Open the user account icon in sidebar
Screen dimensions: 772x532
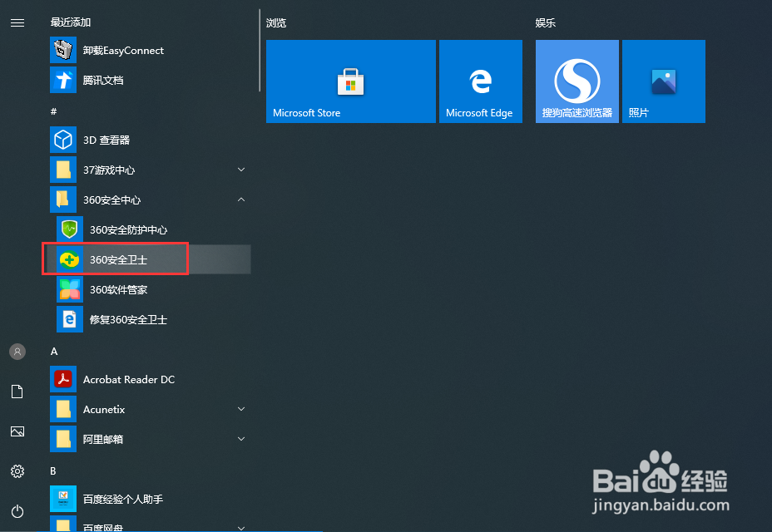point(17,352)
